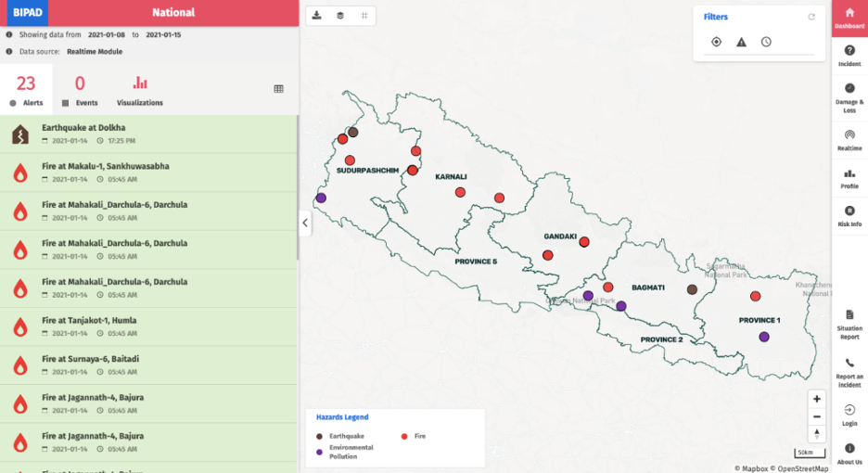Click the end date 2021-01-15
The width and height of the screenshot is (868, 473).
pyautogui.click(x=163, y=34)
